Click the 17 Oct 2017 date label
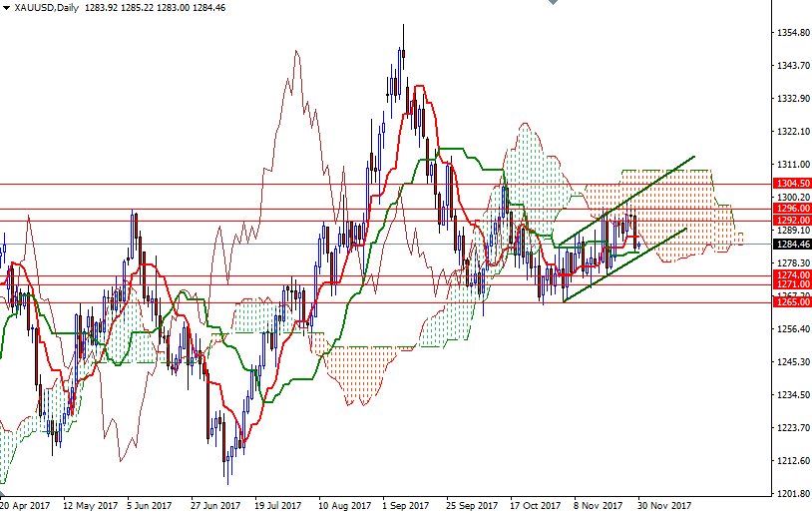The height and width of the screenshot is (513, 812). click(x=535, y=505)
